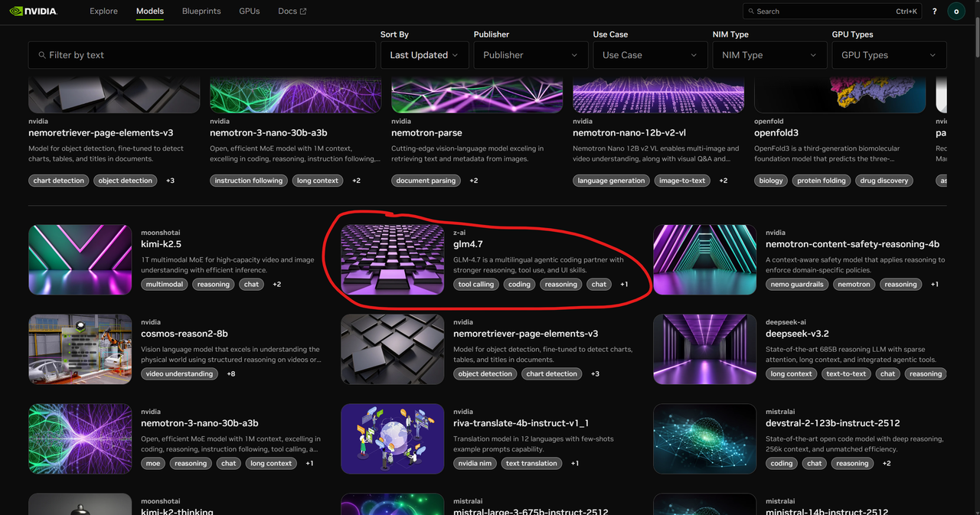Image resolution: width=980 pixels, height=515 pixels.
Task: Select the chart detection tag in top row
Action: coord(58,181)
